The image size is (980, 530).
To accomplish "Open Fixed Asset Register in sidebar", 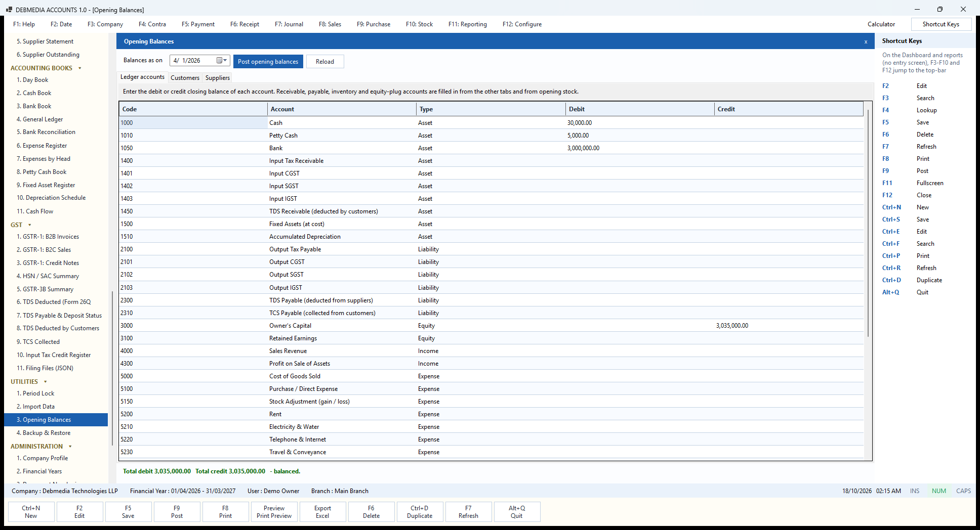I will pyautogui.click(x=46, y=185).
